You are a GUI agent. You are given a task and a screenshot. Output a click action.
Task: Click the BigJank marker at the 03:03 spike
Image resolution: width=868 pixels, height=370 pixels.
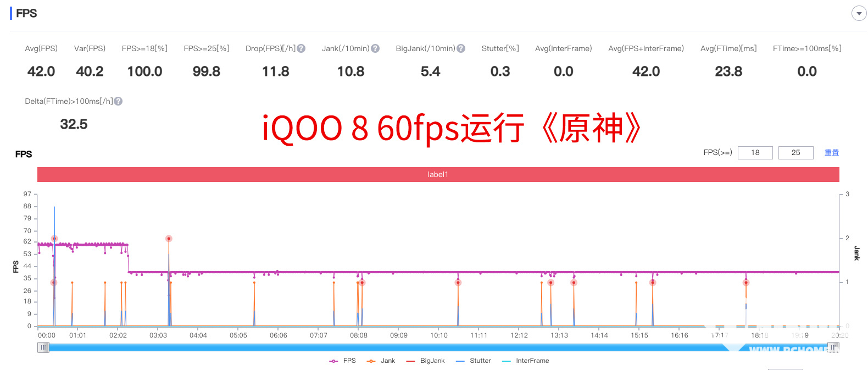169,239
